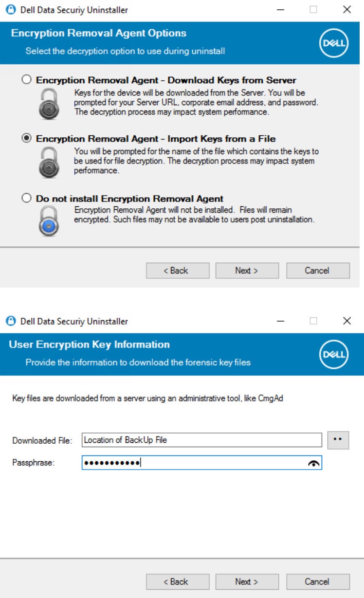Select Download Keys from Server radio option
Image resolution: width=364 pixels, height=598 pixels.
[x=27, y=80]
